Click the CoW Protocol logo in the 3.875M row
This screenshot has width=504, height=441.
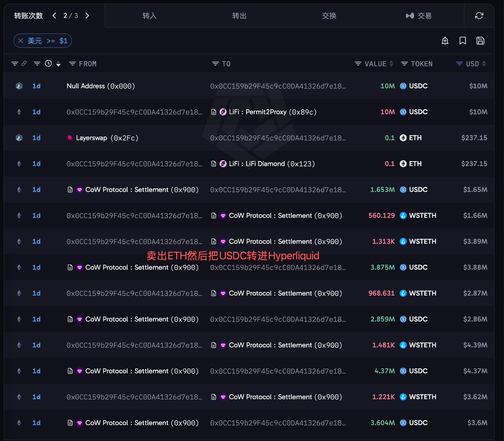click(x=79, y=267)
